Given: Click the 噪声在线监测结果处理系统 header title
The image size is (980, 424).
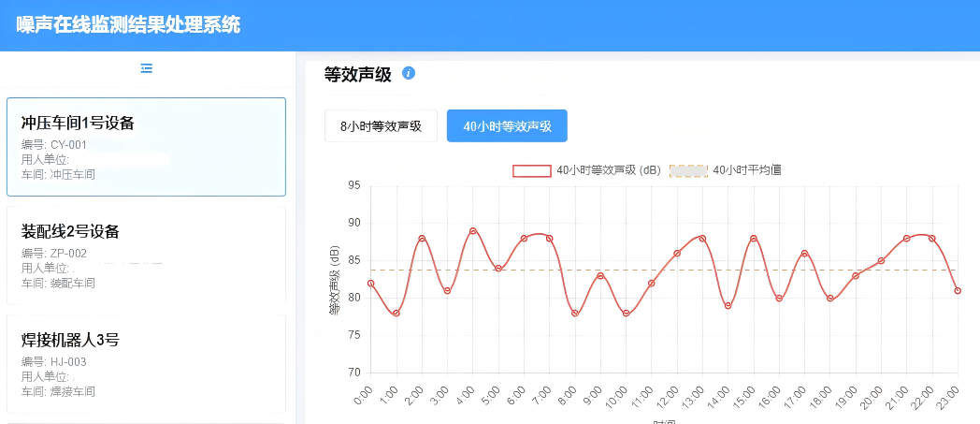Looking at the screenshot, I should coord(128,25).
